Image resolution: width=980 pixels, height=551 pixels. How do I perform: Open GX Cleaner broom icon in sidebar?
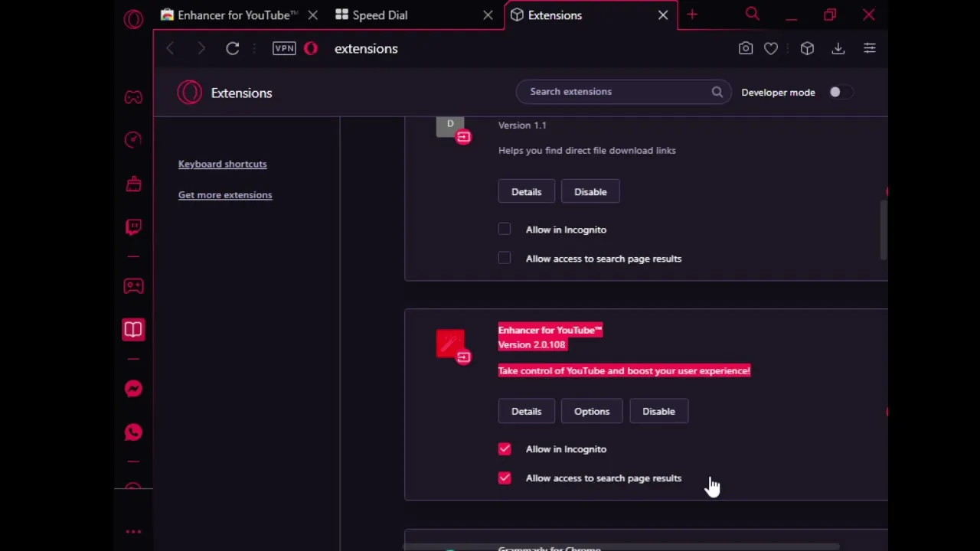tap(133, 184)
